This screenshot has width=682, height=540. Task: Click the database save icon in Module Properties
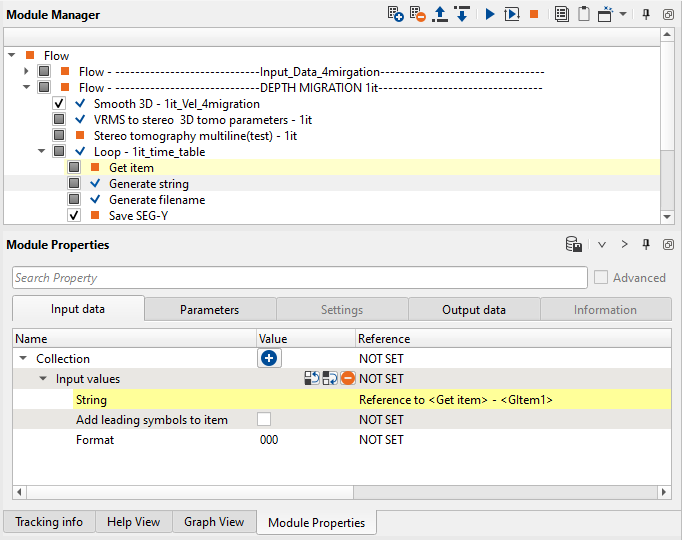(x=574, y=245)
